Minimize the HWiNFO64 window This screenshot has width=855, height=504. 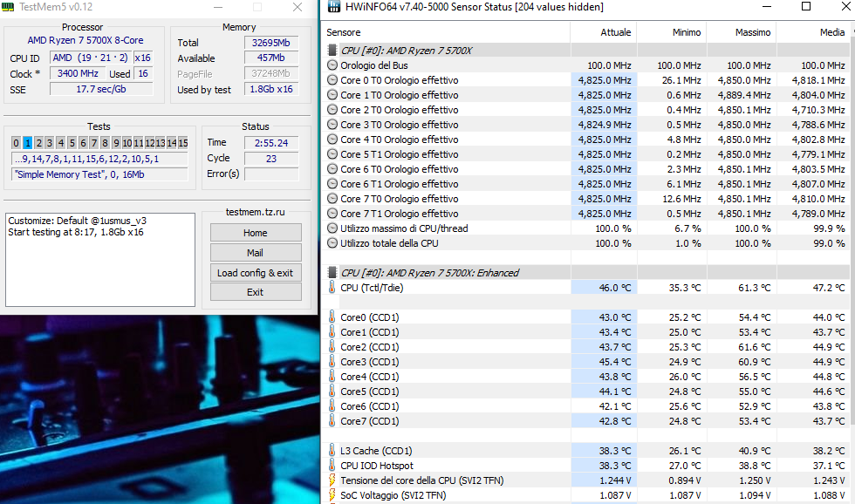(x=767, y=7)
